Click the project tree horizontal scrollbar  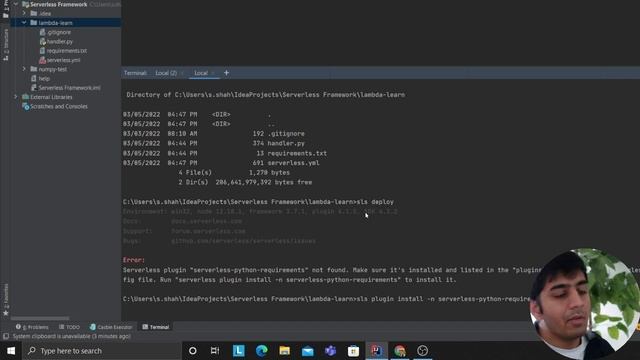(x=40, y=318)
